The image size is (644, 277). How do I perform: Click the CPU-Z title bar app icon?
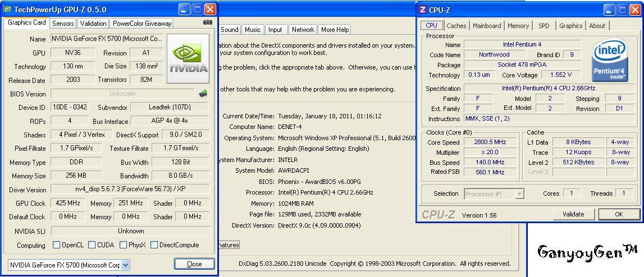pos(423,10)
